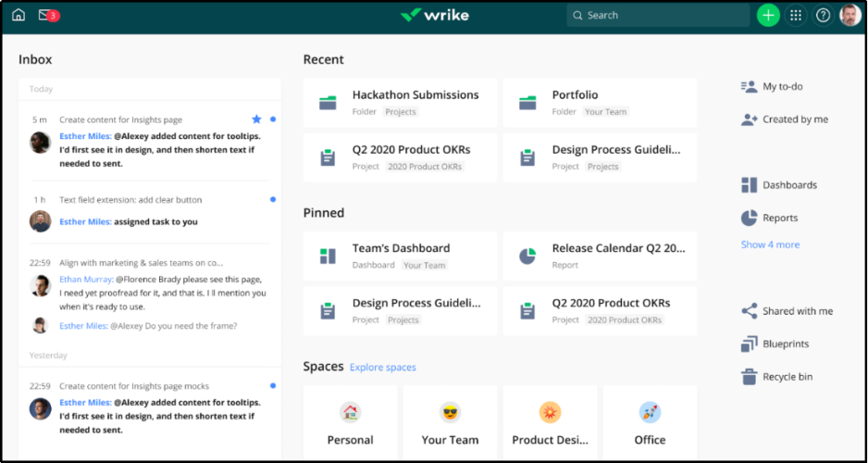This screenshot has height=463, width=868.
Task: Open the Help question mark
Action: pyautogui.click(x=824, y=16)
